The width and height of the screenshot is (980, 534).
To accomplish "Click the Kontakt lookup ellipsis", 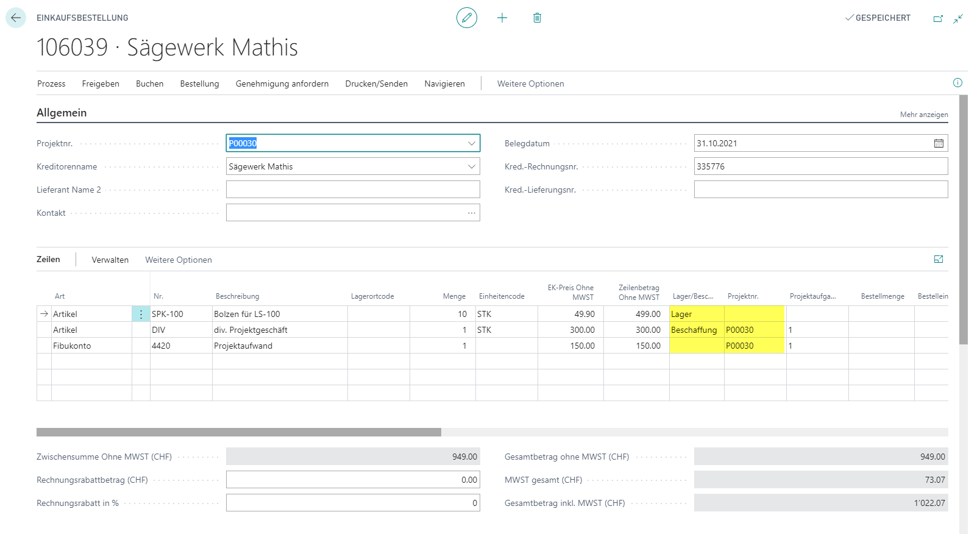I will coord(472,213).
